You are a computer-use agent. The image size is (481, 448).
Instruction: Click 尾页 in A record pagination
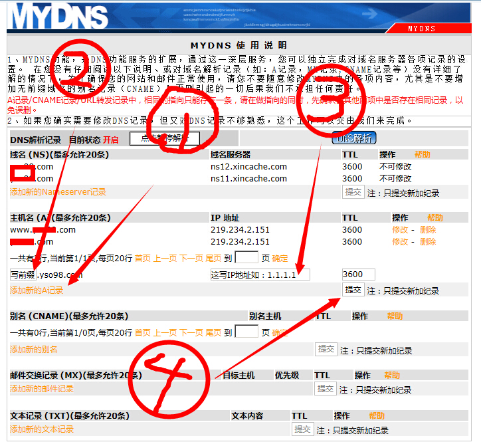[213, 259]
